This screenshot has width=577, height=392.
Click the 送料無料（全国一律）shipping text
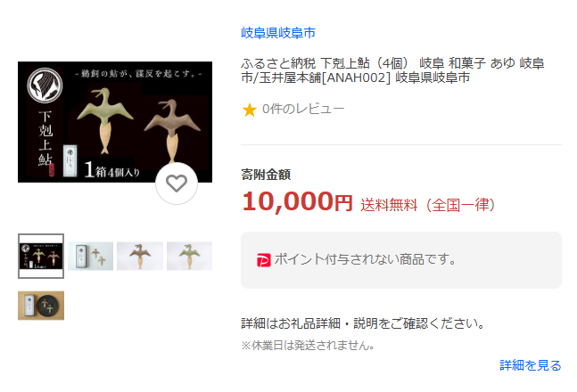click(428, 205)
